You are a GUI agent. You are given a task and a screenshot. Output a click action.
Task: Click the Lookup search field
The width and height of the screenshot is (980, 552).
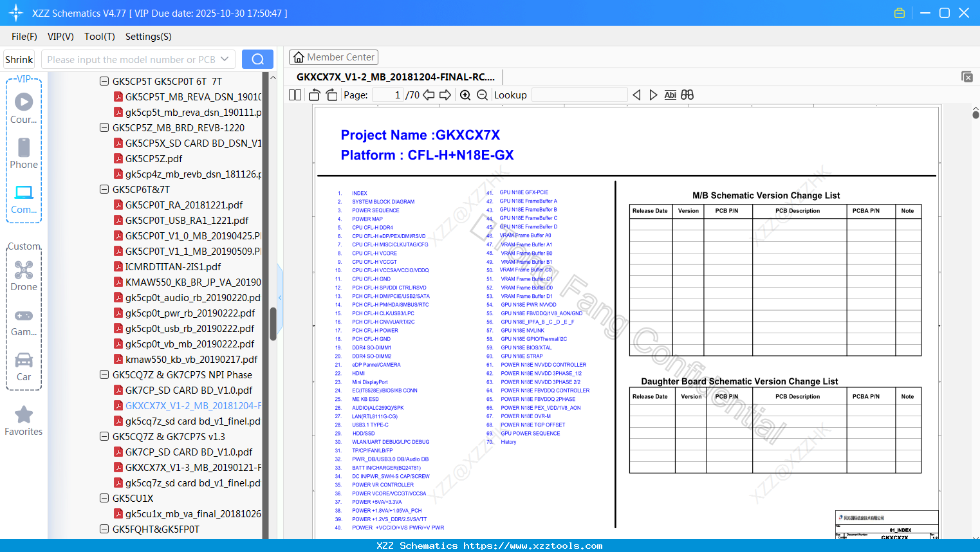(x=580, y=95)
